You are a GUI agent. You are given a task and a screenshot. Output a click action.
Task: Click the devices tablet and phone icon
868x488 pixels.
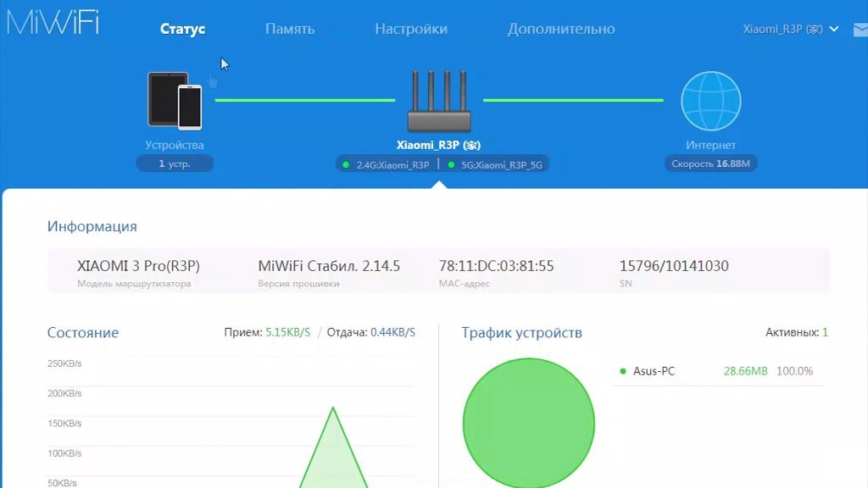click(175, 101)
